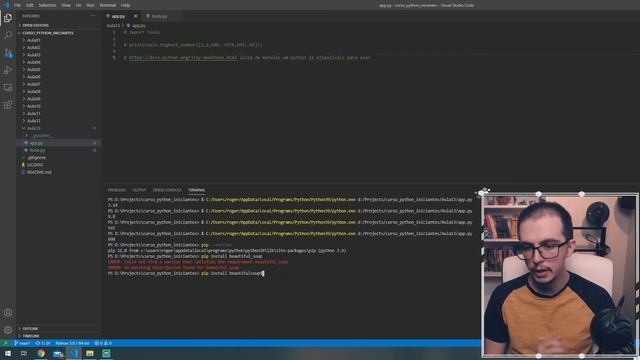Switch to the Problems panel tab
The image size is (640, 360).
point(117,190)
